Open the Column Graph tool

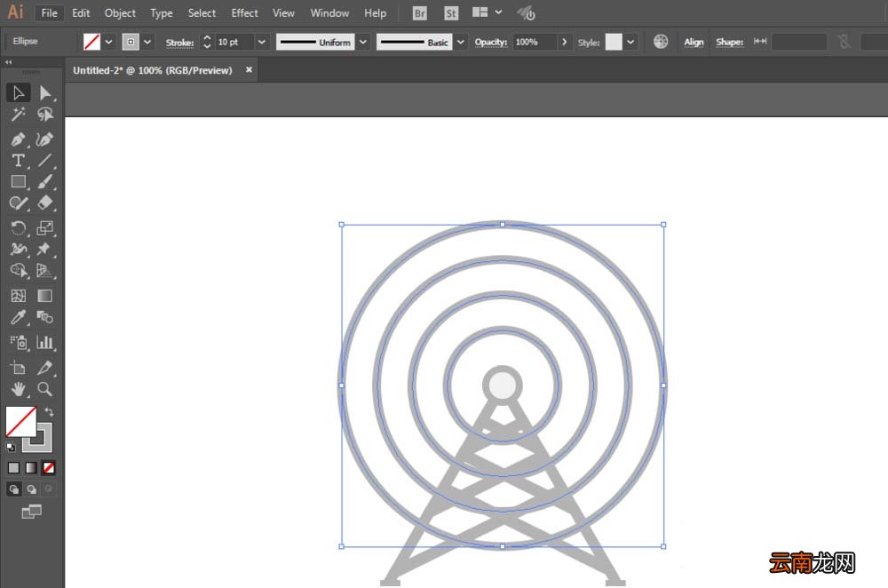point(44,342)
